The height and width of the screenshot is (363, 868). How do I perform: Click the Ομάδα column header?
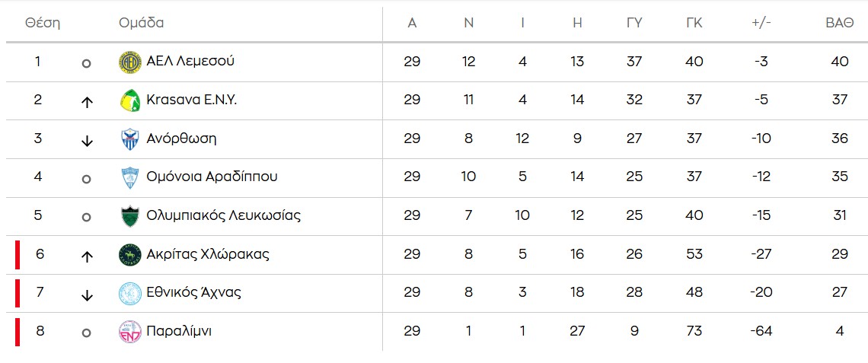tap(142, 23)
